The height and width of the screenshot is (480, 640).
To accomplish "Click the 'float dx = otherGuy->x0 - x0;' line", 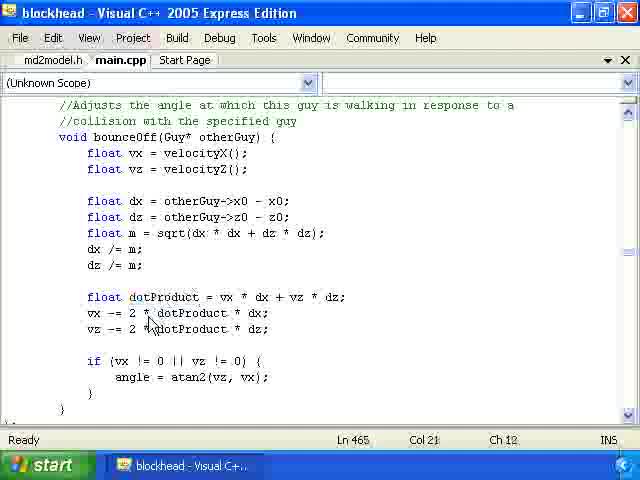I will click(188, 201).
